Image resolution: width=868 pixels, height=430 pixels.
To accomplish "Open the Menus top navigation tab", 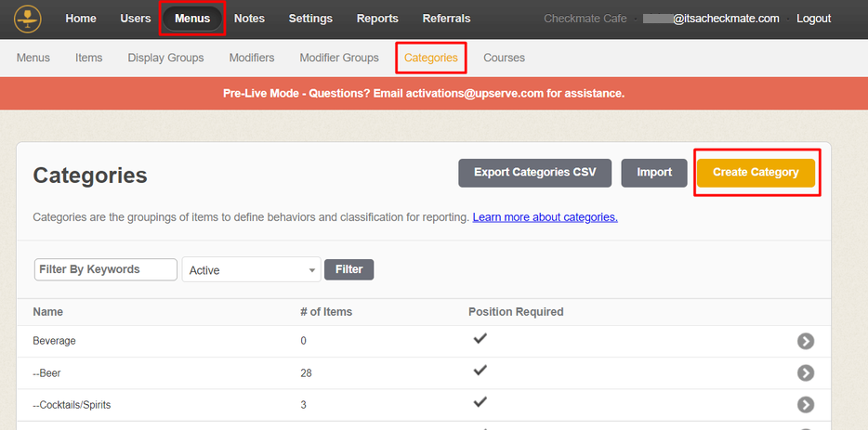I will point(192,19).
